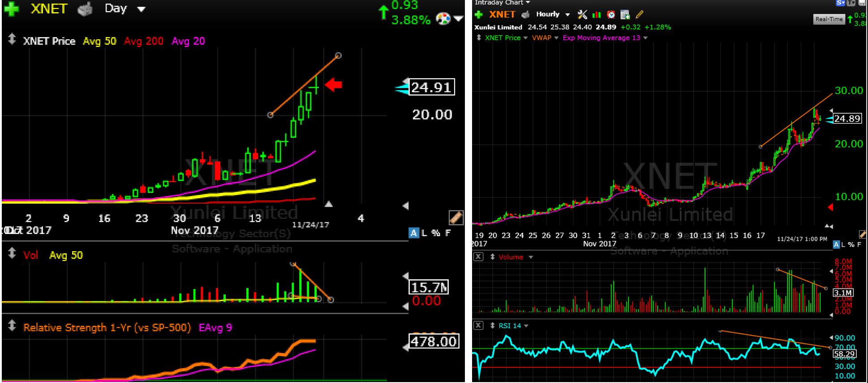The height and width of the screenshot is (383, 868).
Task: Click the orange XNET symbol on the Hourly chart
Action: pyautogui.click(x=502, y=15)
